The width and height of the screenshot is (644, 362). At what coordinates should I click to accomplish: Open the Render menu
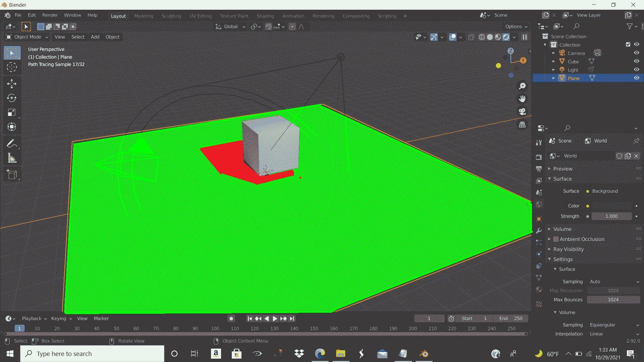[50, 15]
